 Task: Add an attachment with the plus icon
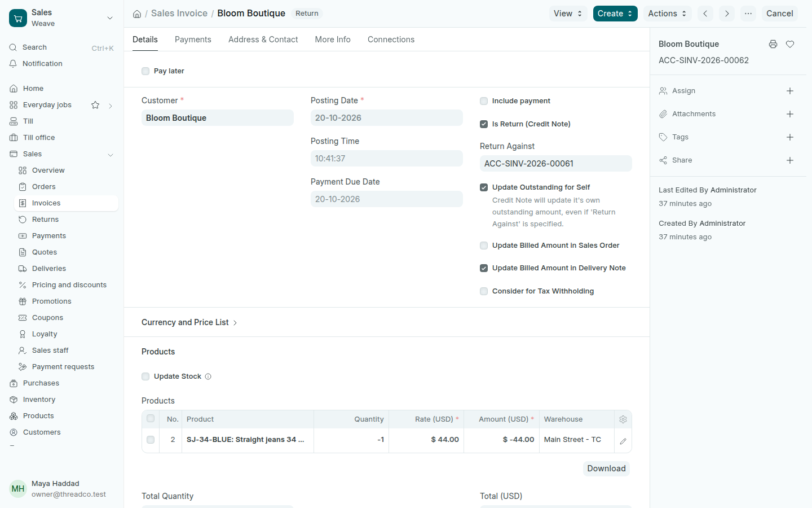click(790, 114)
